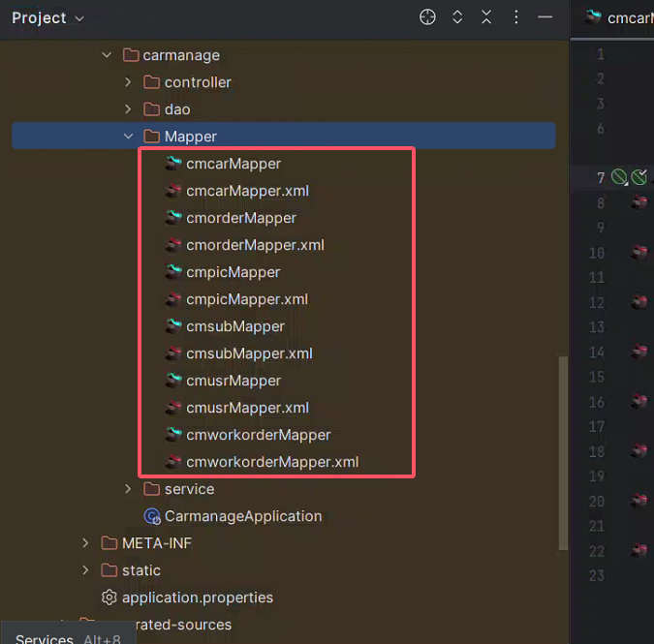Screen dimensions: 654x644
Task: Select the controller folder icon
Action: [151, 82]
